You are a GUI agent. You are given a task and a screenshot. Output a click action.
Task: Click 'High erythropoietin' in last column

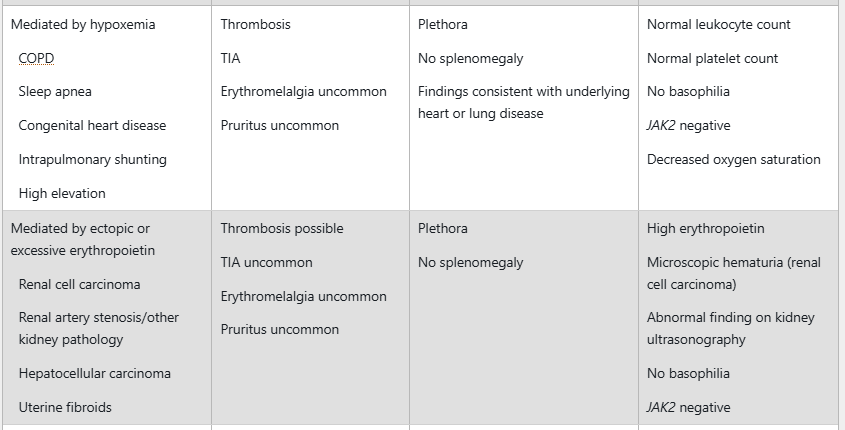tap(705, 228)
